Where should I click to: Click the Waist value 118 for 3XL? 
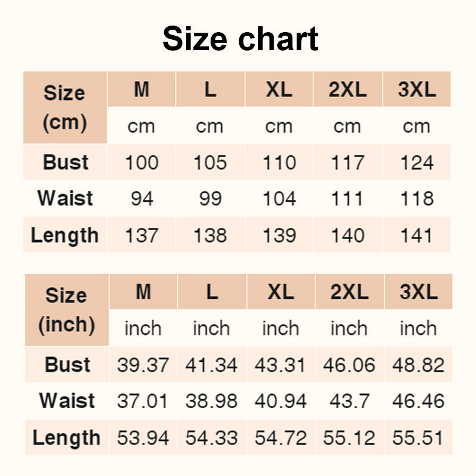pyautogui.click(x=417, y=199)
